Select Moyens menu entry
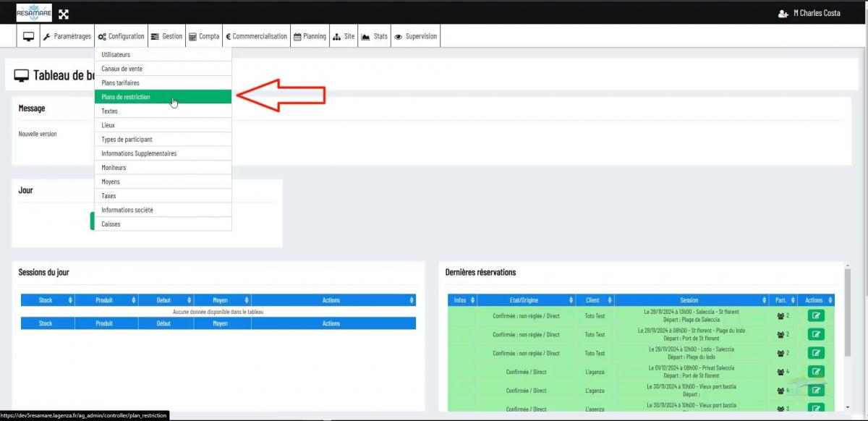Viewport: 868px width, 421px height. point(163,182)
